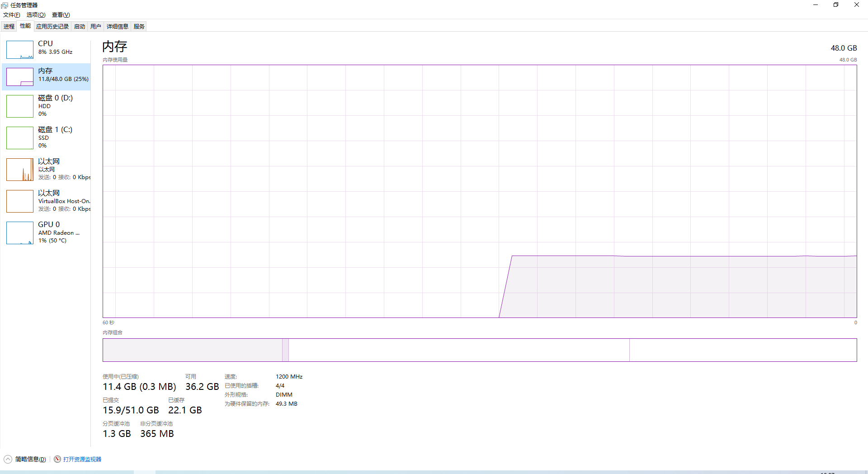This screenshot has height=474, width=868.
Task: Select the 磁盘 0 (D:) graph thumbnail
Action: point(20,106)
